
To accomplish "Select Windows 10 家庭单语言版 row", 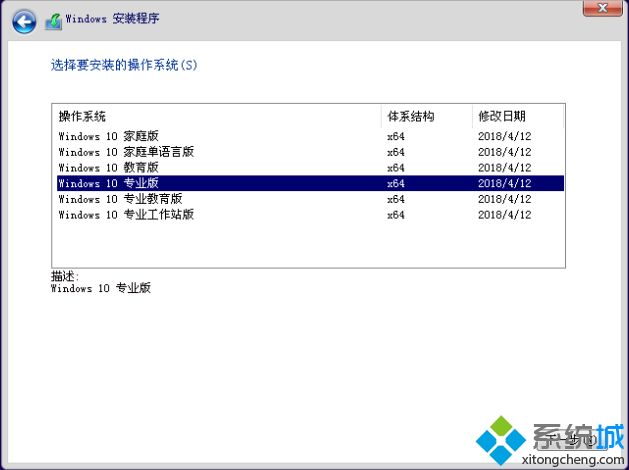I will coord(310,152).
